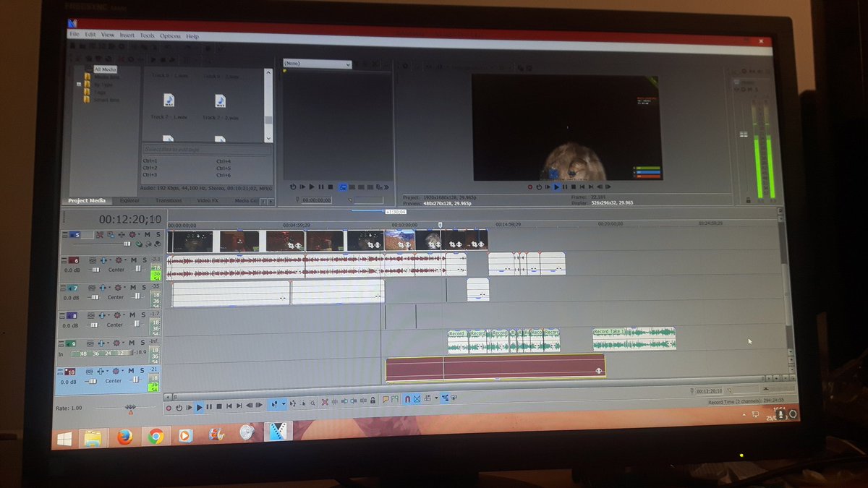Expand the By Type folder node
Image resolution: width=868 pixels, height=488 pixels.
click(79, 84)
